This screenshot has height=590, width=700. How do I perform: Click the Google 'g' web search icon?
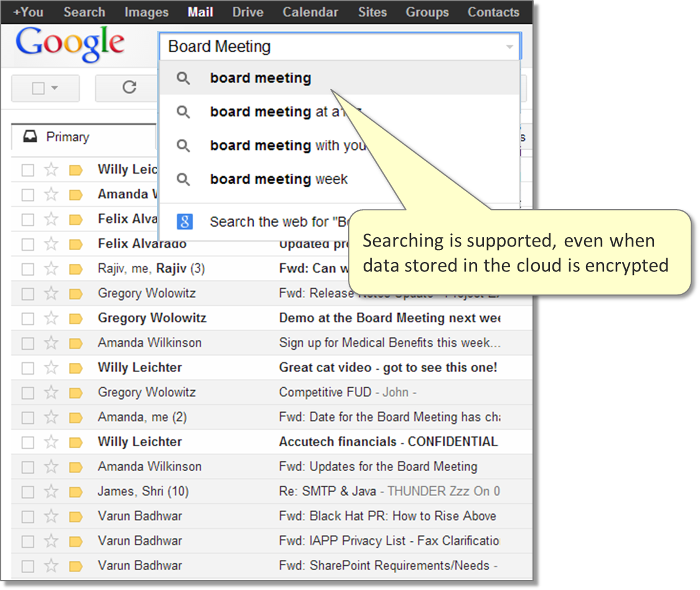click(x=184, y=222)
